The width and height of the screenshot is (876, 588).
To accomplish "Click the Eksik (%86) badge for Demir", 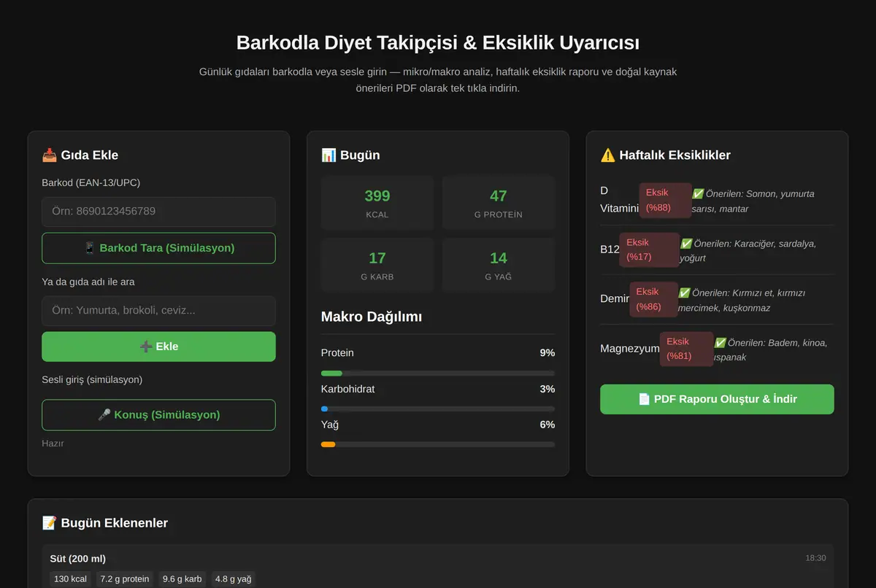I will (x=653, y=299).
